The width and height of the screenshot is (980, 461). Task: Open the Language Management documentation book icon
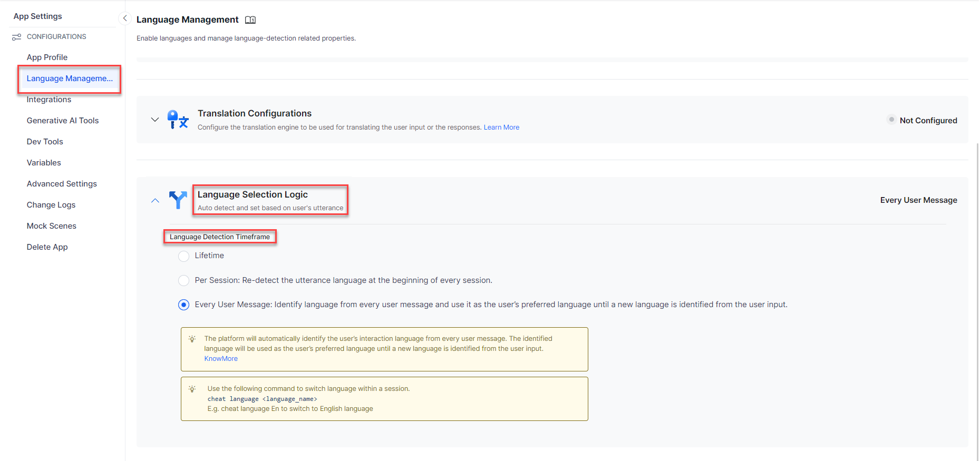tap(250, 20)
